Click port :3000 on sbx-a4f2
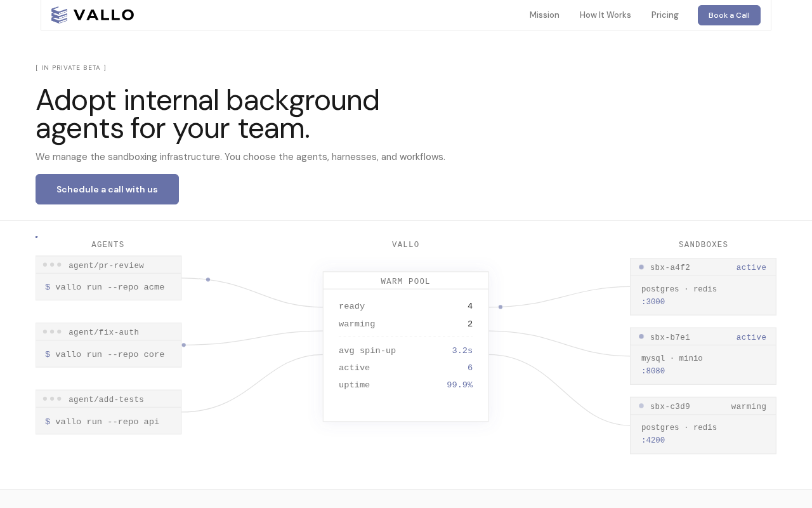 coord(653,302)
